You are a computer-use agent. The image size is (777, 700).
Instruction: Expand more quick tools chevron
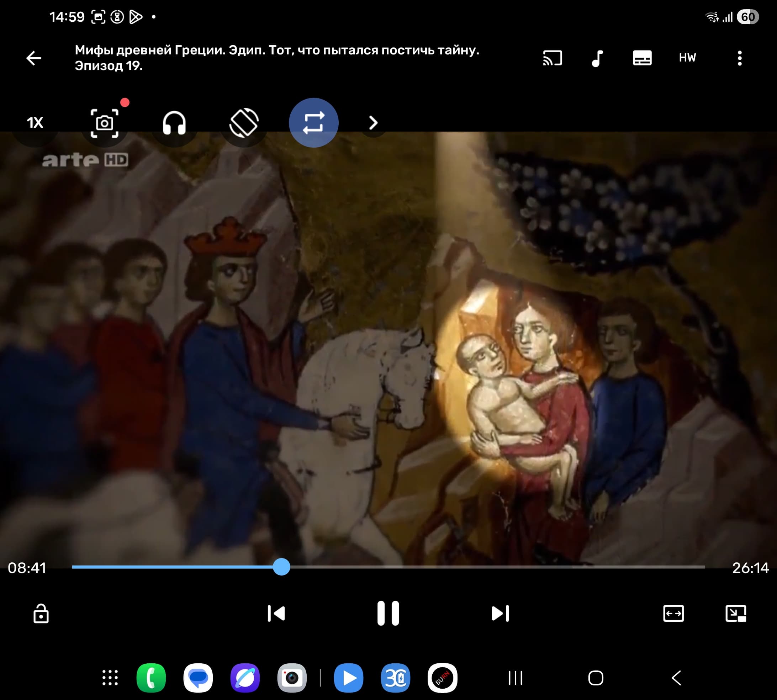(373, 123)
